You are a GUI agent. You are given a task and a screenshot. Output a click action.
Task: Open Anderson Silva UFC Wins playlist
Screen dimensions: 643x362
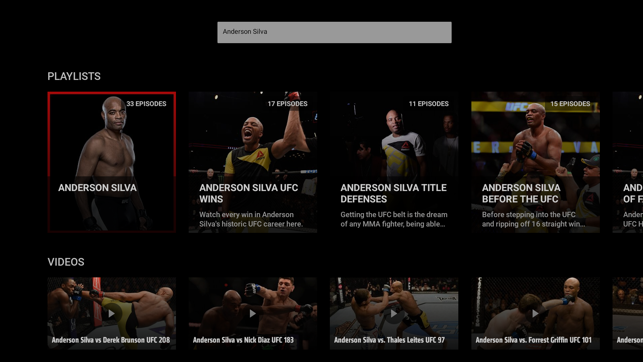click(253, 162)
